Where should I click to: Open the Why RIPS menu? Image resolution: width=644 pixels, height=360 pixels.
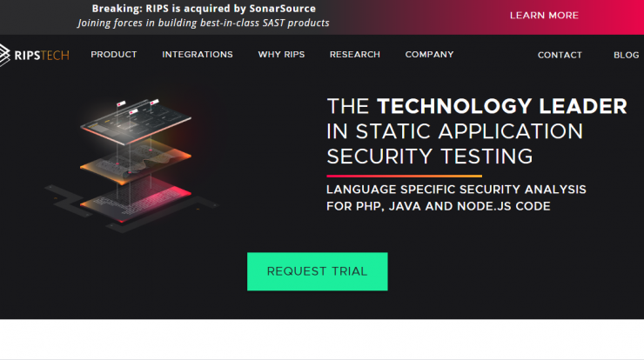[281, 55]
